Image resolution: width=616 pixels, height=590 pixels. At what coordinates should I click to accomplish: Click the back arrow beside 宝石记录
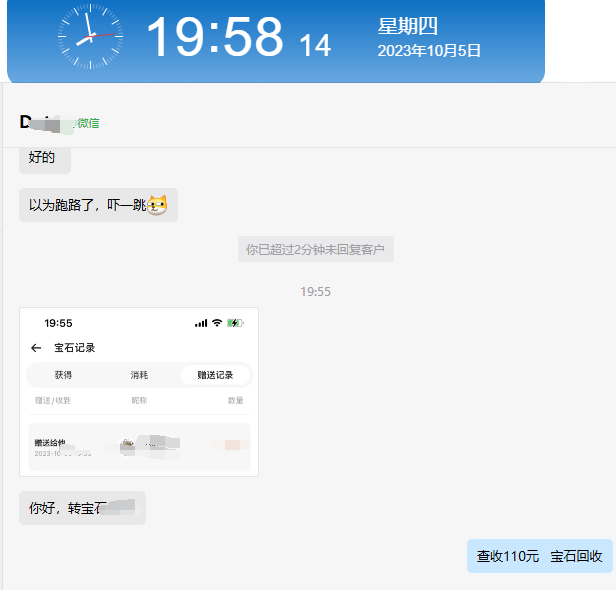pyautogui.click(x=36, y=348)
